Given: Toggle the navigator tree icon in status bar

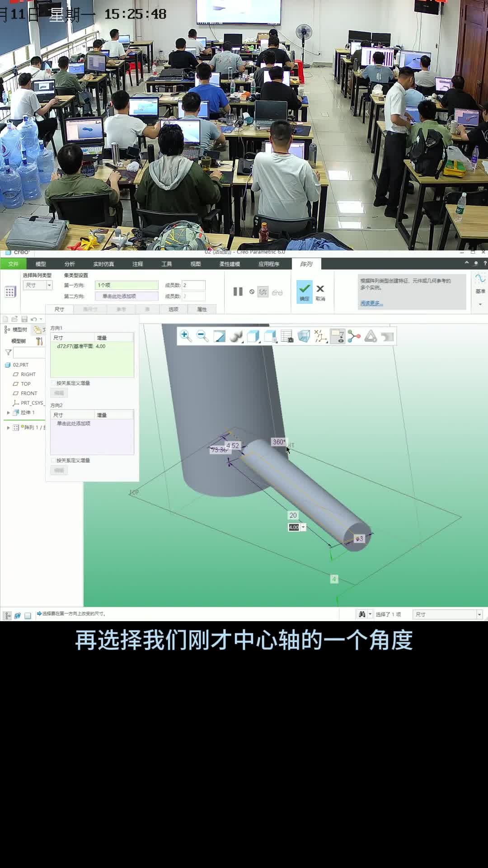Looking at the screenshot, I should (x=7, y=615).
